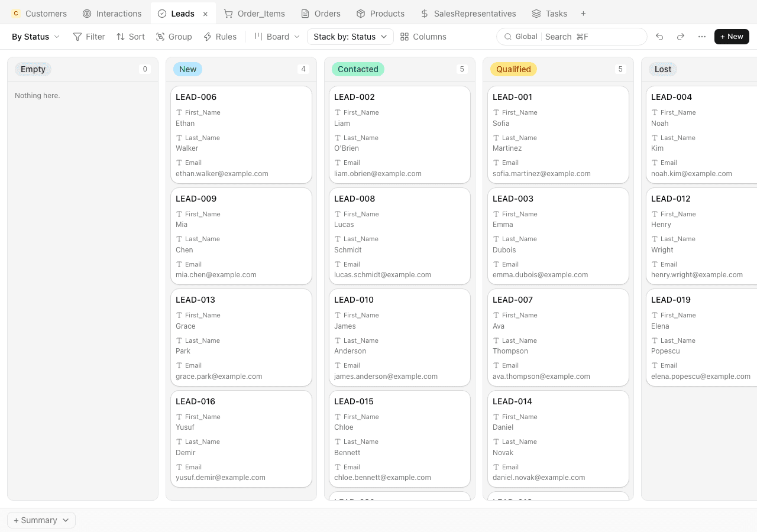
Task: Click email mia.chen@example.com
Action: coord(216,275)
